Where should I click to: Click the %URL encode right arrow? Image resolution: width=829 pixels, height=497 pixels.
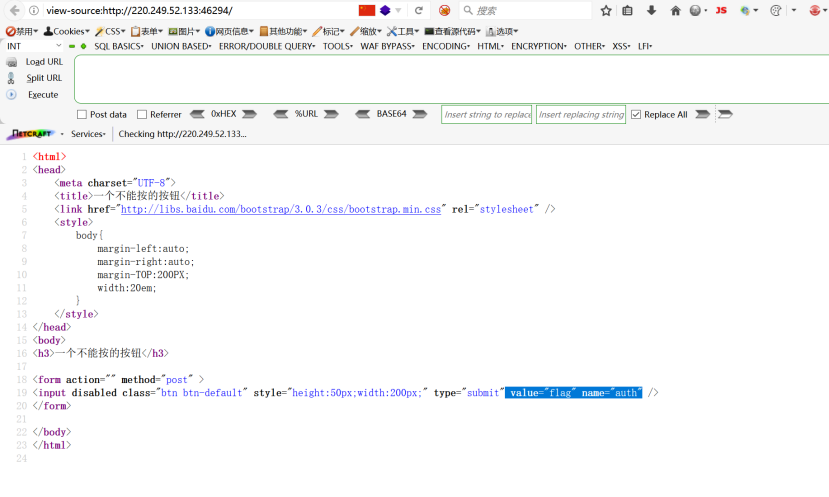(331, 114)
